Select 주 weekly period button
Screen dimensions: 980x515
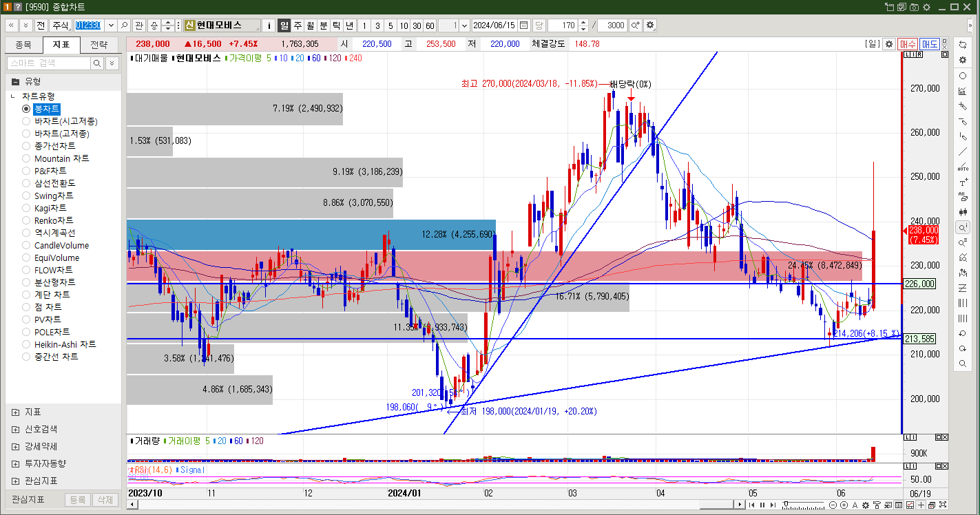click(x=298, y=25)
